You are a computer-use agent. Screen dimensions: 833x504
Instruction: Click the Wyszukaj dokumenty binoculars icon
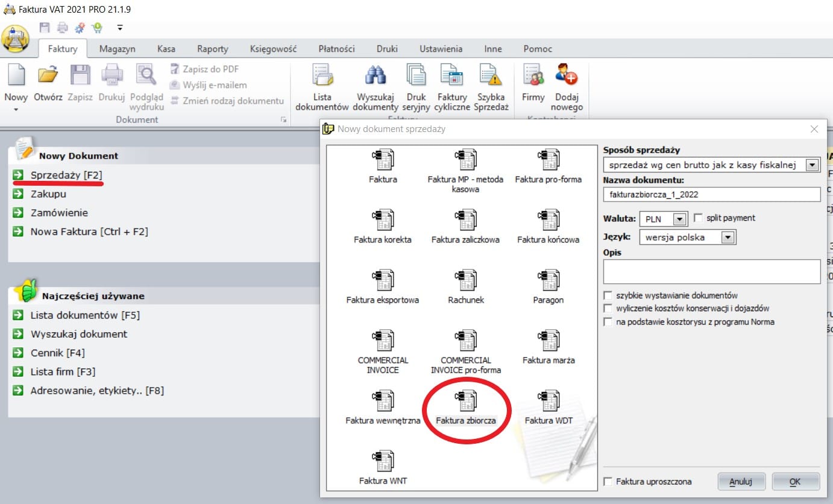tap(376, 77)
